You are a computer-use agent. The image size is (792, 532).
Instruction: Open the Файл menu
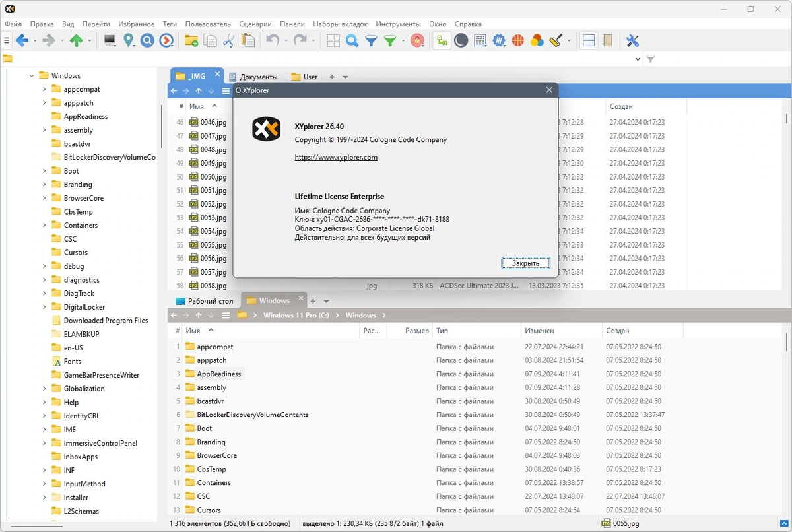tap(13, 24)
